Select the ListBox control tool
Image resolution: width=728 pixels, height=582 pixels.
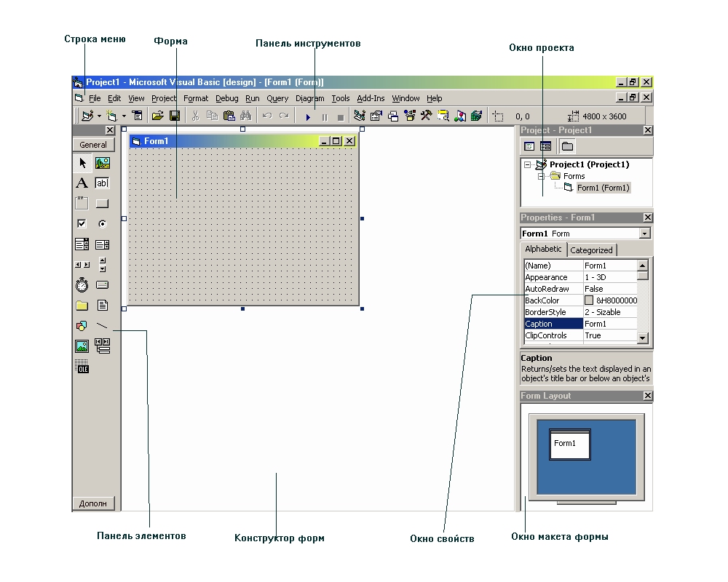102,244
